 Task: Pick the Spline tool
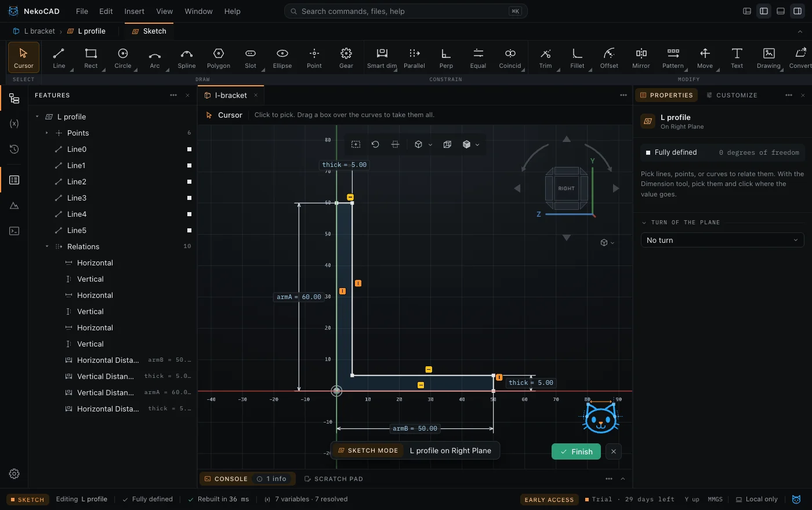pos(186,58)
